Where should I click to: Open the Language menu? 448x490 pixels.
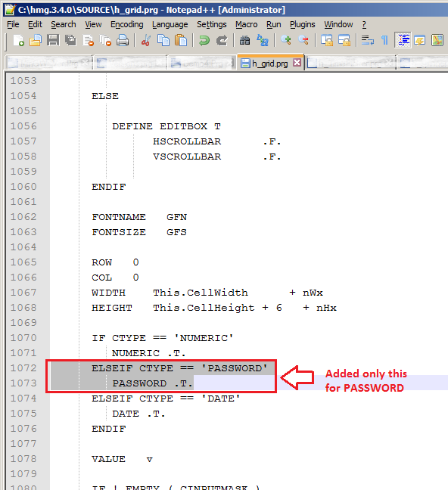(170, 24)
